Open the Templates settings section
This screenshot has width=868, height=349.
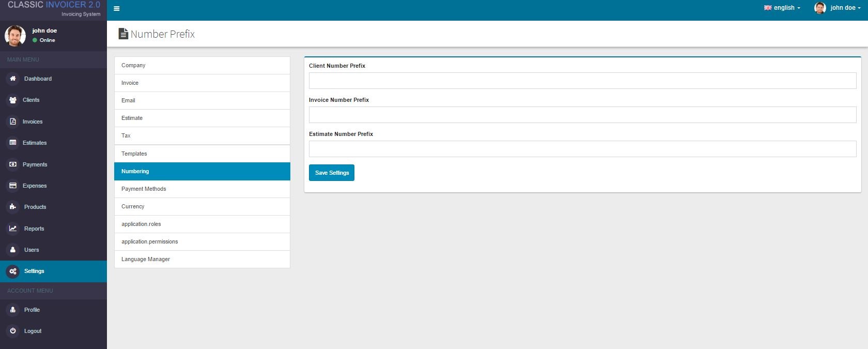tap(202, 154)
